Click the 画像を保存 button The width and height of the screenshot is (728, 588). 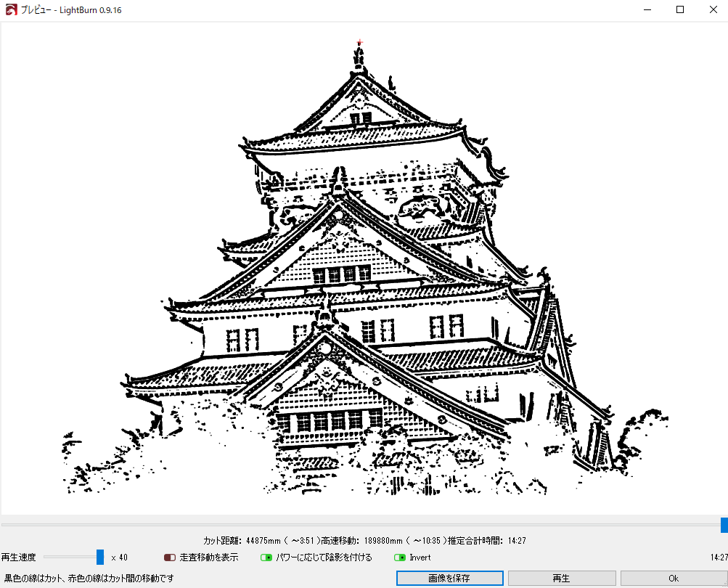pyautogui.click(x=449, y=579)
